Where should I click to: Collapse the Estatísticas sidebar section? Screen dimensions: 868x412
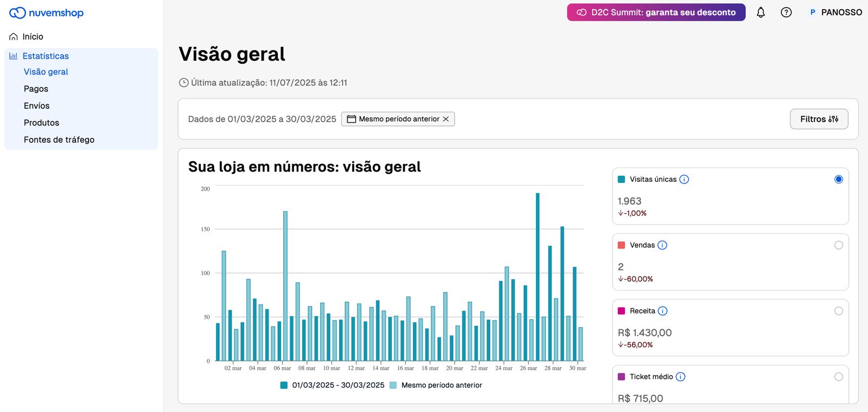46,56
